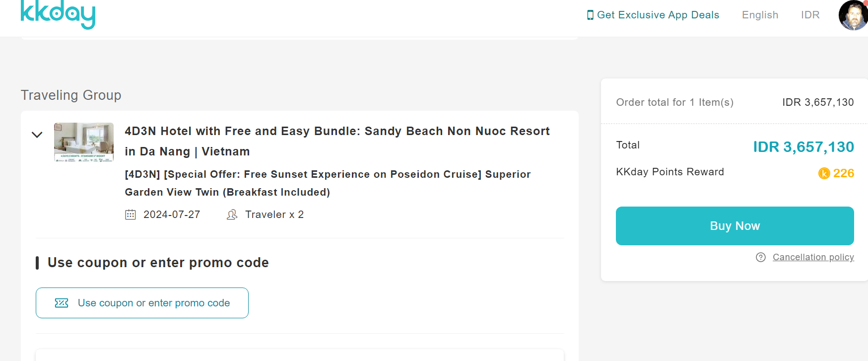868x361 pixels.
Task: Click Use coupon or enter promo code button
Action: click(x=142, y=303)
